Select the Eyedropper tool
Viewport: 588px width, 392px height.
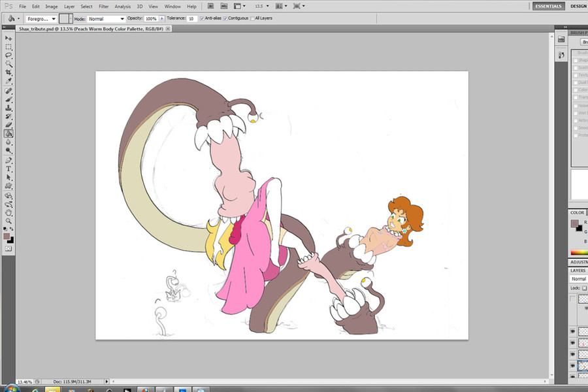pos(8,80)
